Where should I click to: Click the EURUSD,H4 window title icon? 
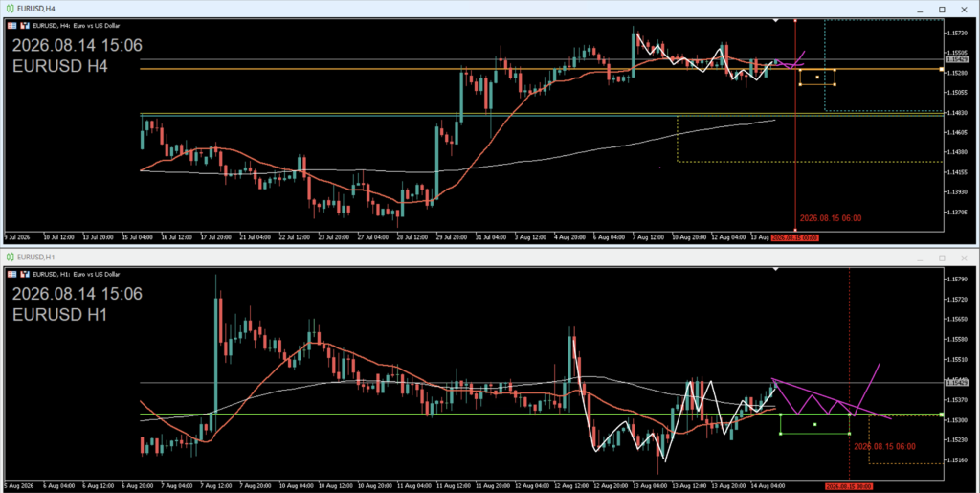coord(10,9)
